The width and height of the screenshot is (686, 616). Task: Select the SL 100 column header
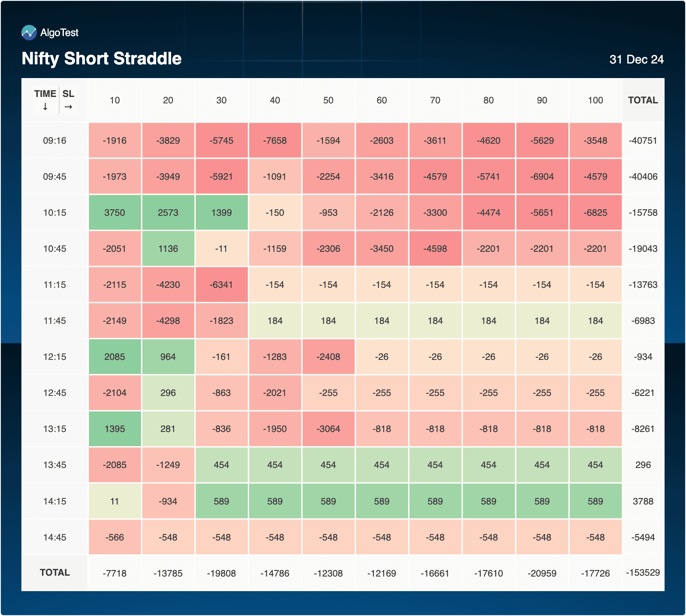pyautogui.click(x=595, y=100)
